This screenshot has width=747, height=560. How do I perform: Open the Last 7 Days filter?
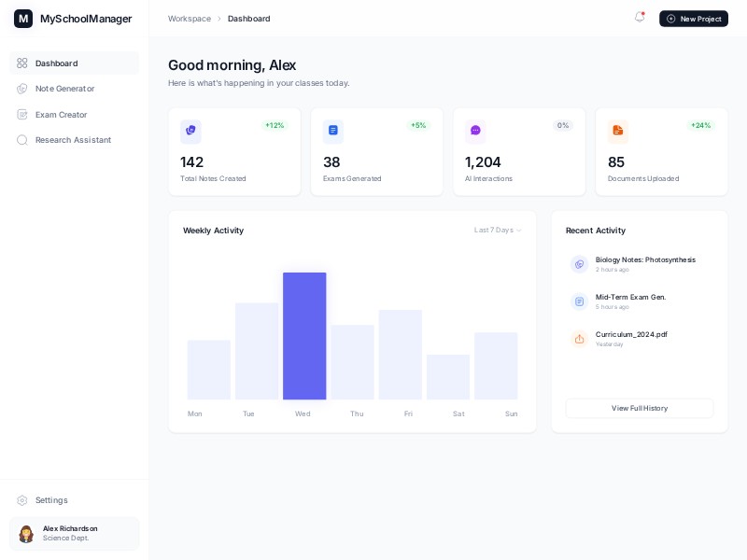pyautogui.click(x=497, y=230)
